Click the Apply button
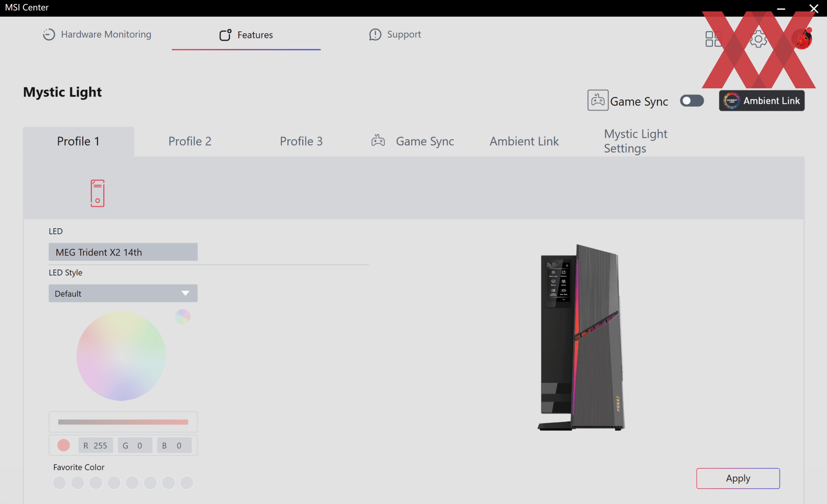The image size is (827, 504). tap(738, 478)
